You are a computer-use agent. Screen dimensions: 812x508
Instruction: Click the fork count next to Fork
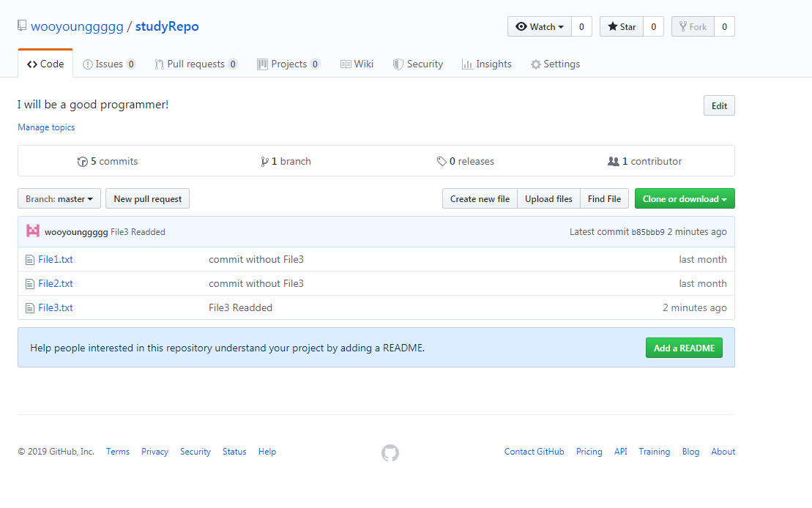click(724, 26)
